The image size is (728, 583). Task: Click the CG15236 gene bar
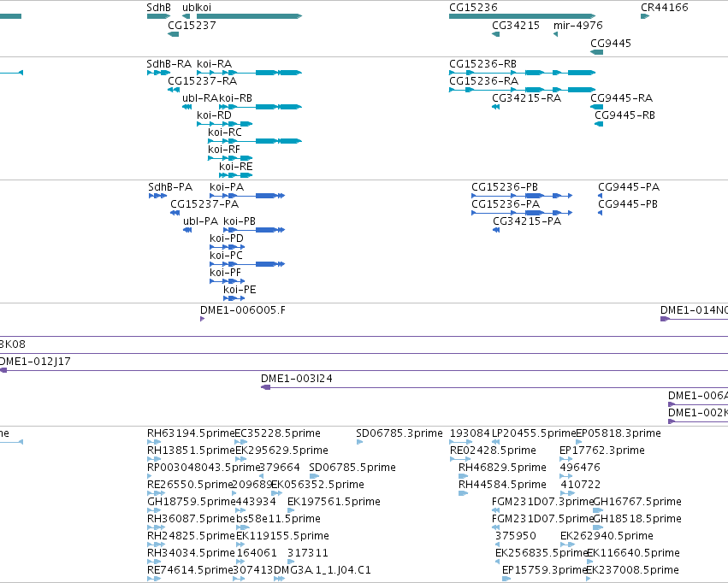click(x=523, y=16)
